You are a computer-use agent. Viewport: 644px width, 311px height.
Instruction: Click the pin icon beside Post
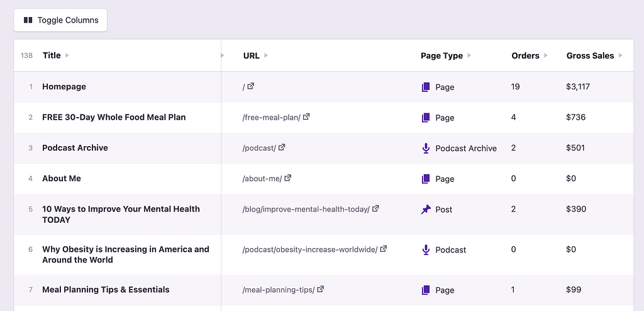(x=426, y=209)
